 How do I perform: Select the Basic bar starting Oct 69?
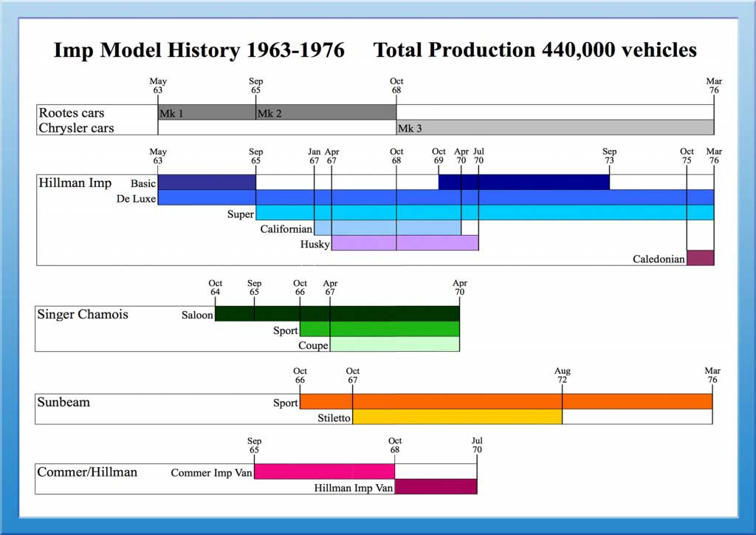(x=524, y=183)
